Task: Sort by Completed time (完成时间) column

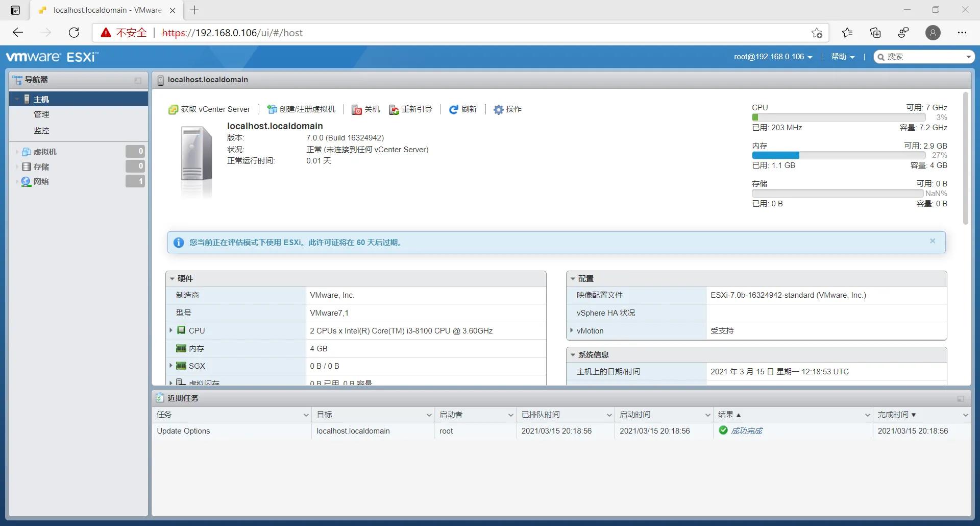Action: point(897,415)
